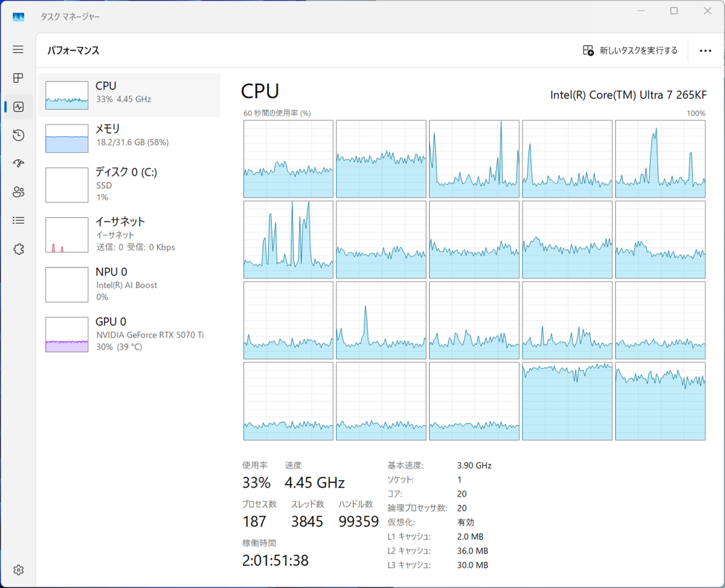Screen dimensions: 725x588
Task: Open the three-dot more options menu
Action: (x=705, y=51)
